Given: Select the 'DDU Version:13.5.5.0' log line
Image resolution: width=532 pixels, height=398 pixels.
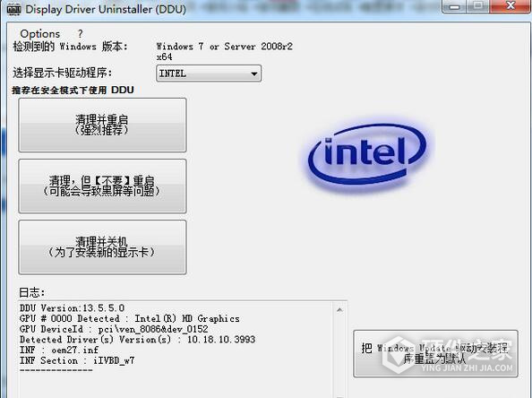Looking at the screenshot, I should click(x=72, y=308).
